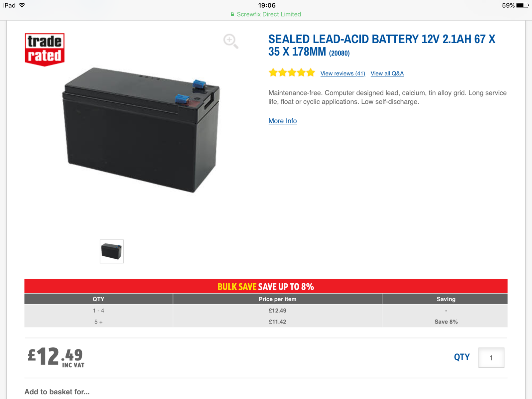Click the Bulk Save red banner

tap(266, 286)
